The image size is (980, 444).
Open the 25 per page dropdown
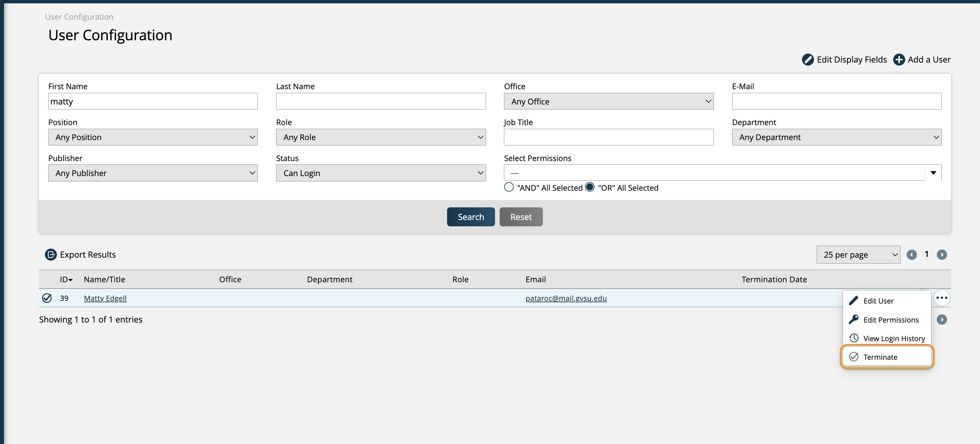[858, 254]
